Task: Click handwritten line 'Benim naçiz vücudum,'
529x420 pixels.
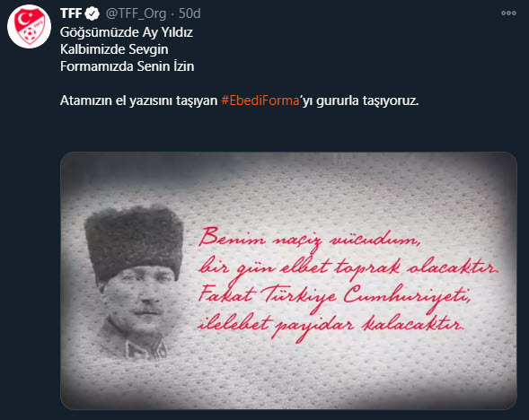Action: [x=310, y=240]
